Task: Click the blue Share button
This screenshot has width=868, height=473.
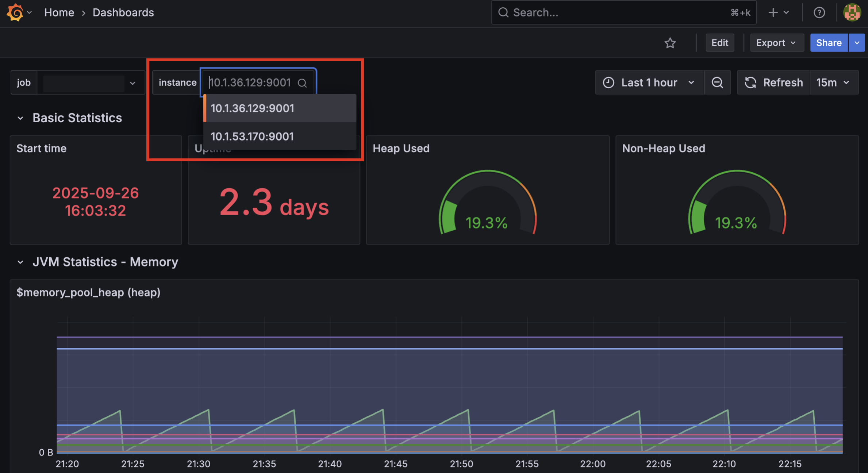Action: click(829, 43)
